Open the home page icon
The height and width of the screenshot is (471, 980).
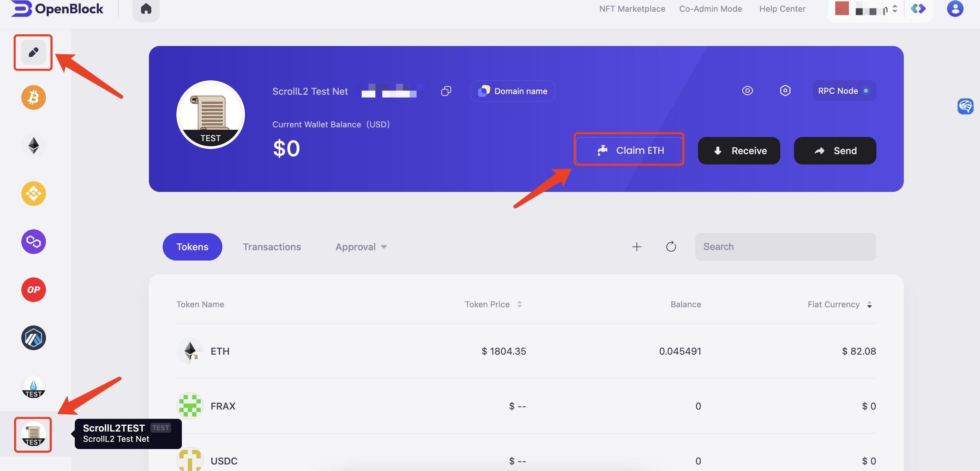[x=146, y=9]
